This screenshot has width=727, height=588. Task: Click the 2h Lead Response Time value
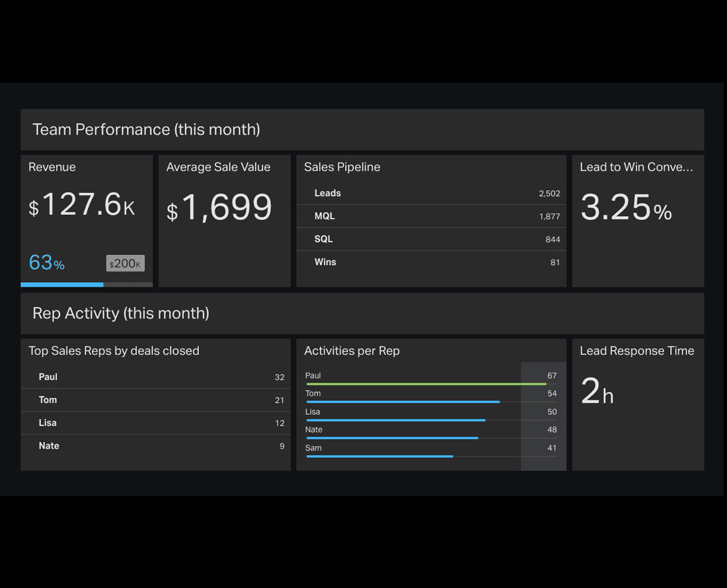click(597, 392)
